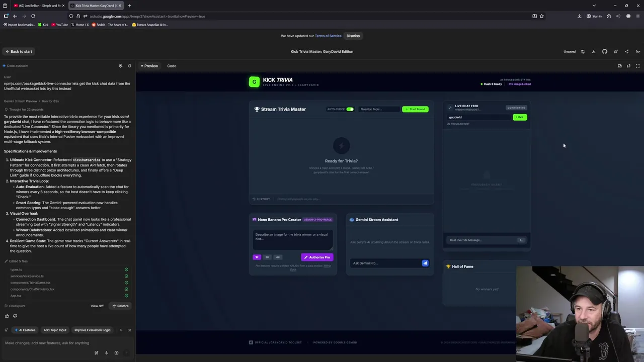The height and width of the screenshot is (362, 644).
Task: Click the Start Round button
Action: (415, 109)
